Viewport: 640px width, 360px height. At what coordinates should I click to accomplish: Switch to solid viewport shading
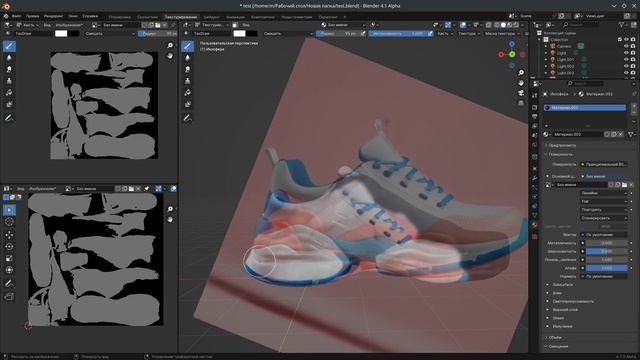point(503,25)
